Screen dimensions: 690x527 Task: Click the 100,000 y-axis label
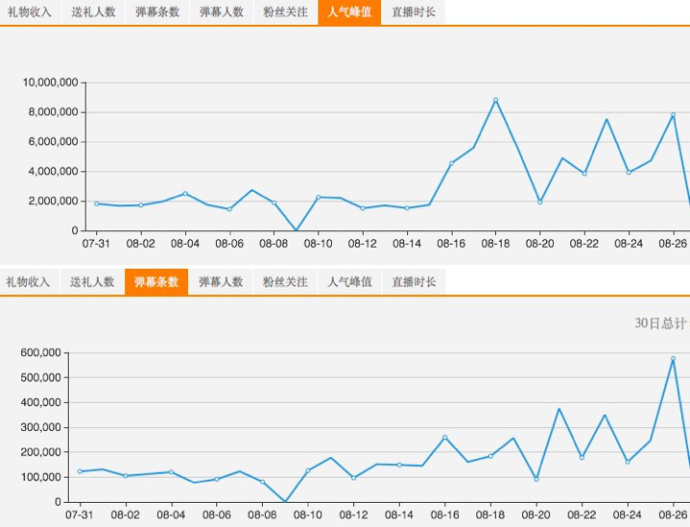tap(41, 477)
